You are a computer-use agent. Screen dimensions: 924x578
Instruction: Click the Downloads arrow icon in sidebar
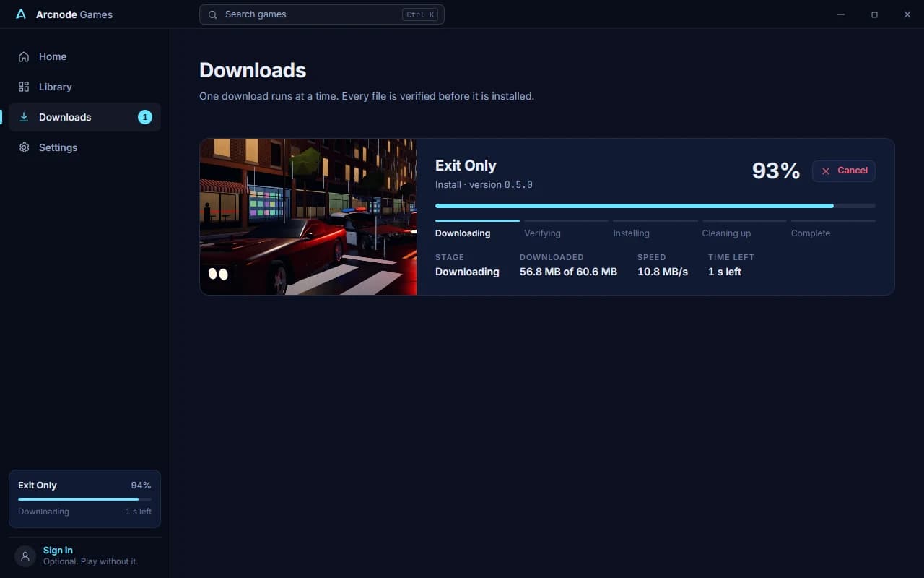pyautogui.click(x=24, y=117)
